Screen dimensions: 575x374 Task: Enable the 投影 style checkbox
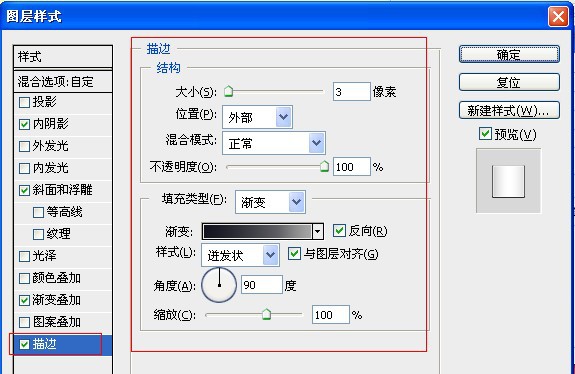tap(24, 102)
